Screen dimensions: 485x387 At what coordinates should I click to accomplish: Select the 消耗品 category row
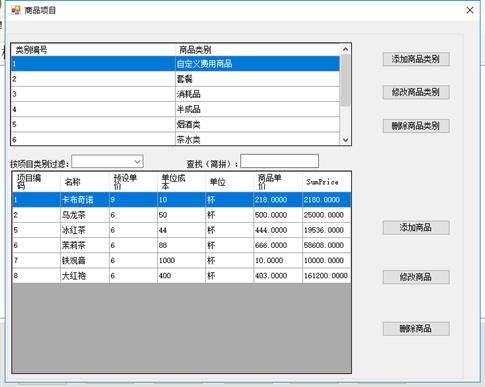(176, 94)
